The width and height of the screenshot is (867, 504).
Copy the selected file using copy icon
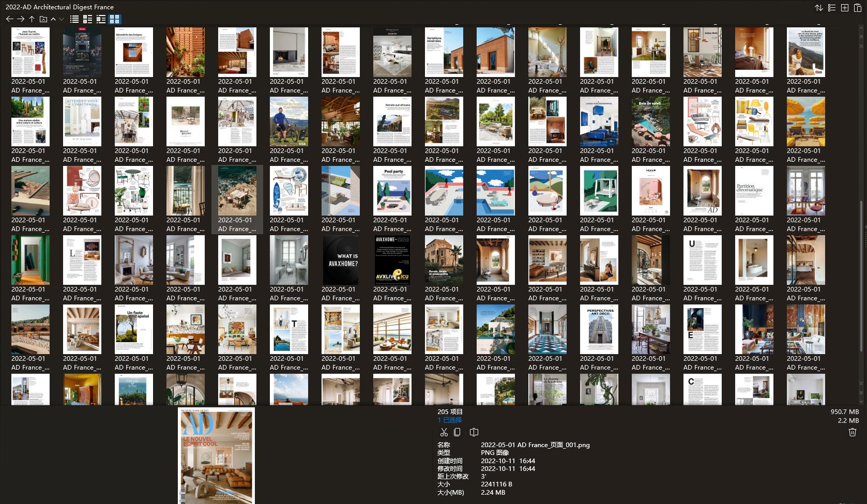(457, 432)
